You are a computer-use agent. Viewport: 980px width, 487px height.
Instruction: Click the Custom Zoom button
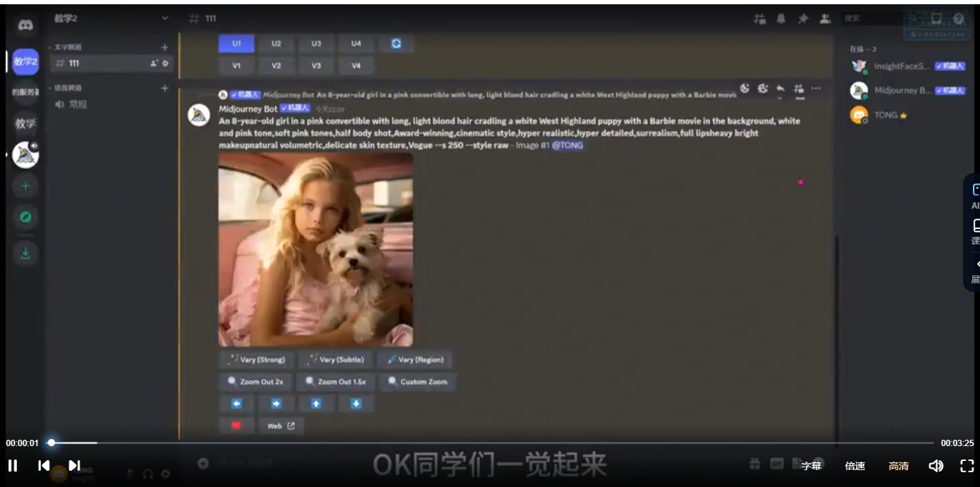click(x=417, y=382)
